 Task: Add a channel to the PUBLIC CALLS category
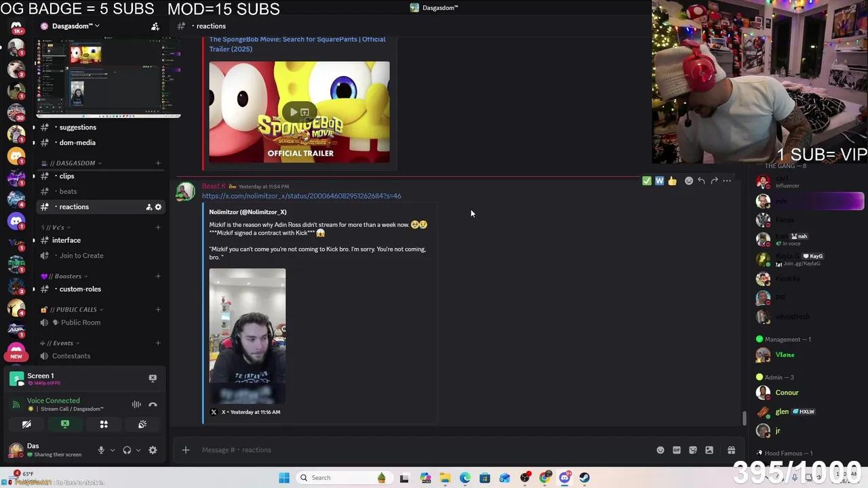point(158,310)
